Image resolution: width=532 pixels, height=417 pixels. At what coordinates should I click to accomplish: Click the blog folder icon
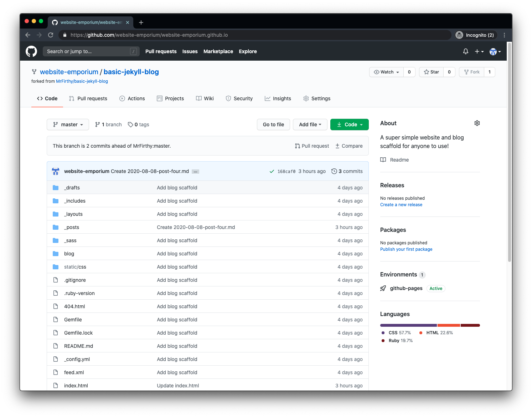coord(56,254)
